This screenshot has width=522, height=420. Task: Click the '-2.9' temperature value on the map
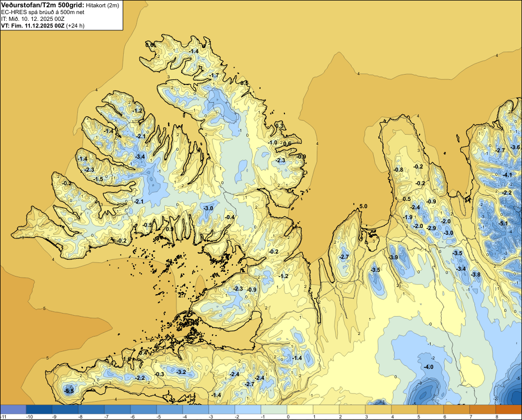coord(432,228)
